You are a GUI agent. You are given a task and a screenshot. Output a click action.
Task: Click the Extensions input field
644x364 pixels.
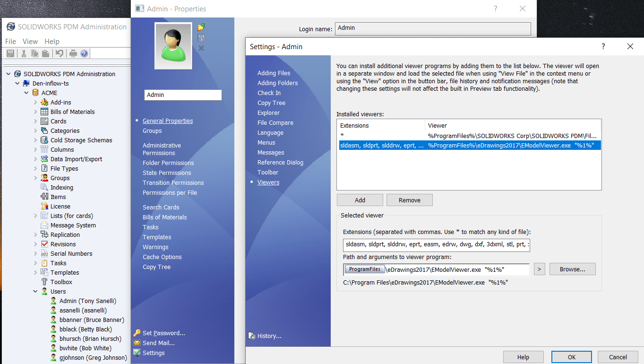pyautogui.click(x=436, y=245)
